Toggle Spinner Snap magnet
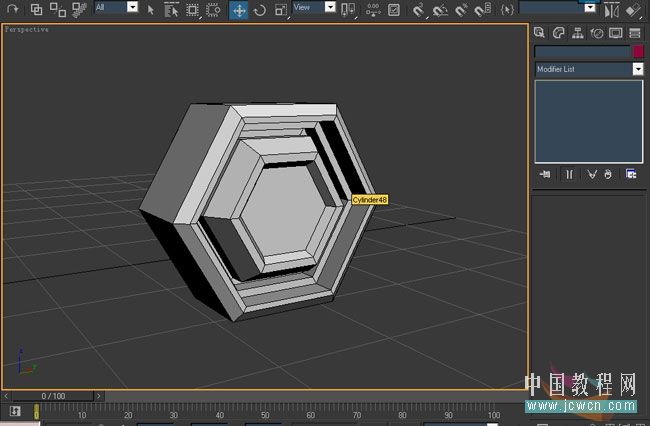The image size is (650, 426). 483,10
